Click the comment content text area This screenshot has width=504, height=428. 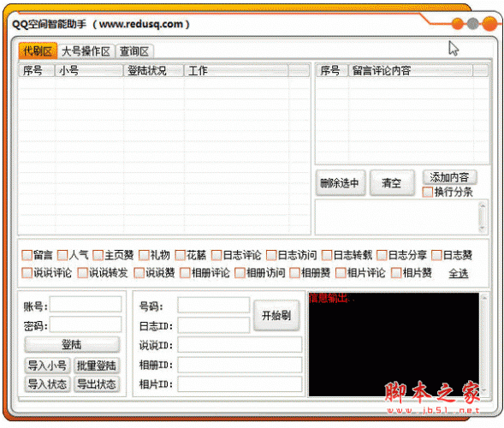(x=397, y=217)
